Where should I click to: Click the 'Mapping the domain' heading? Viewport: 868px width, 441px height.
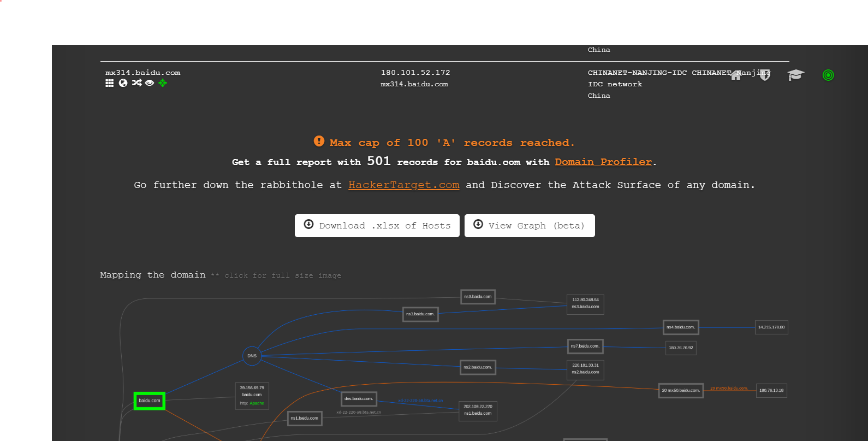153,275
